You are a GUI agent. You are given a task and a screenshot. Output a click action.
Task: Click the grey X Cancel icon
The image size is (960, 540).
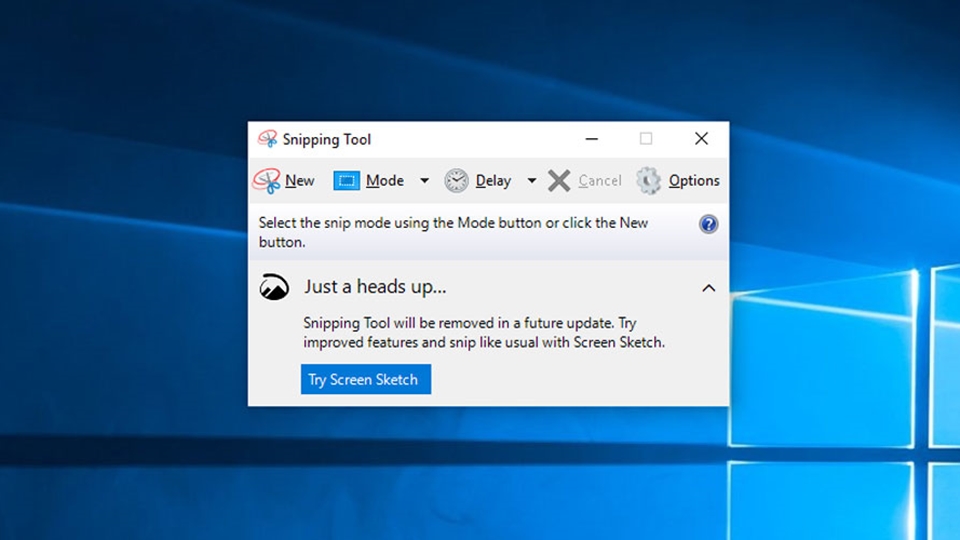(559, 181)
